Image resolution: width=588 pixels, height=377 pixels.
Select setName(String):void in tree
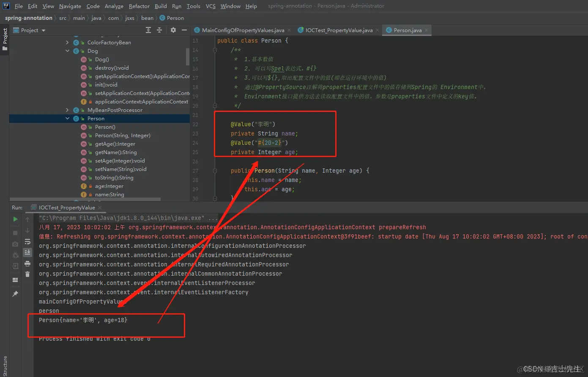121,169
